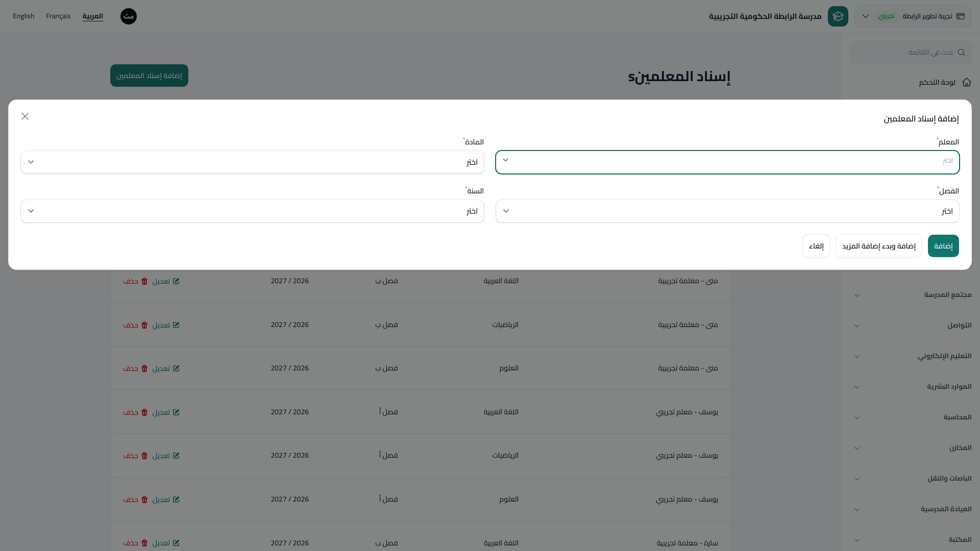Close the إضافة إسناد المعلمين dialog with X
980x551 pixels.
click(x=25, y=116)
